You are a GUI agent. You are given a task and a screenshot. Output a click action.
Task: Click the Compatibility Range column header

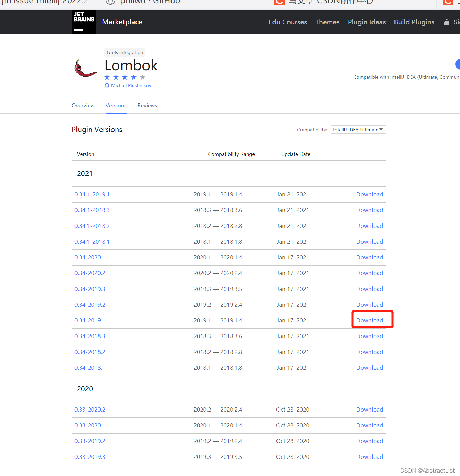(x=231, y=154)
